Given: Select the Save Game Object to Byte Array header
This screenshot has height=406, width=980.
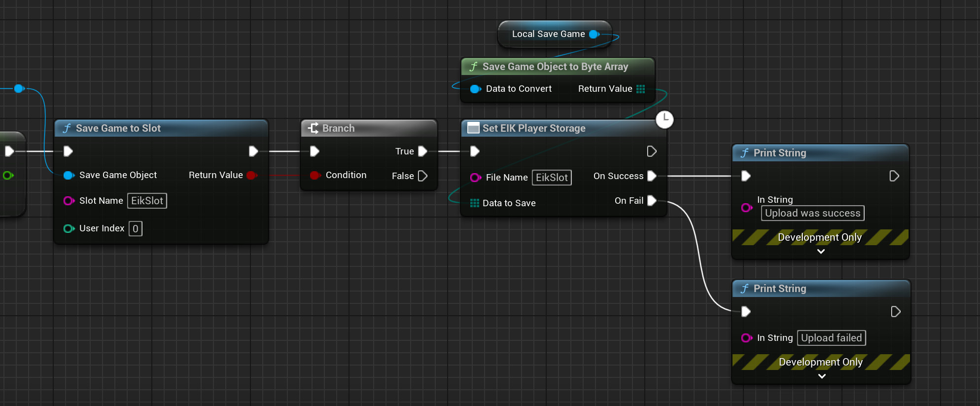Looking at the screenshot, I should point(557,67).
